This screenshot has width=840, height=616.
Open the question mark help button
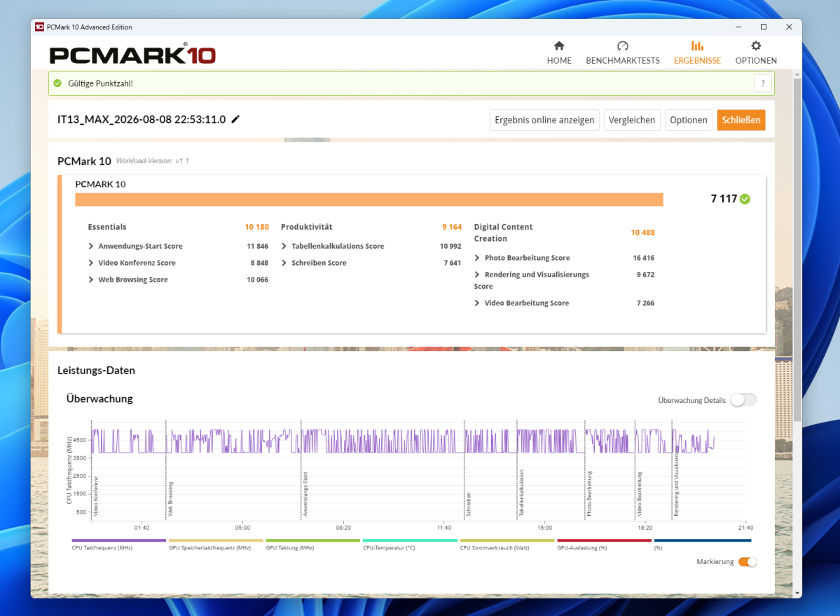(x=763, y=83)
